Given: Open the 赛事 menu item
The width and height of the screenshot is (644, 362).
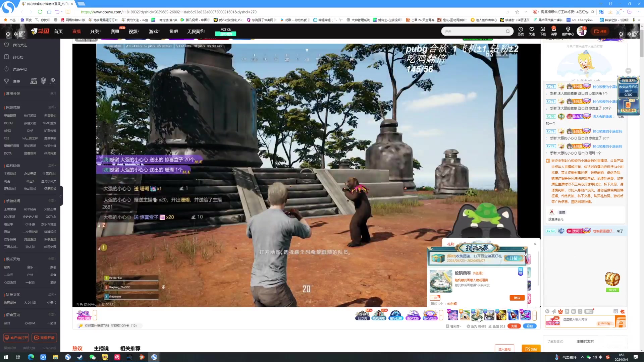Looking at the screenshot, I should coord(115,32).
